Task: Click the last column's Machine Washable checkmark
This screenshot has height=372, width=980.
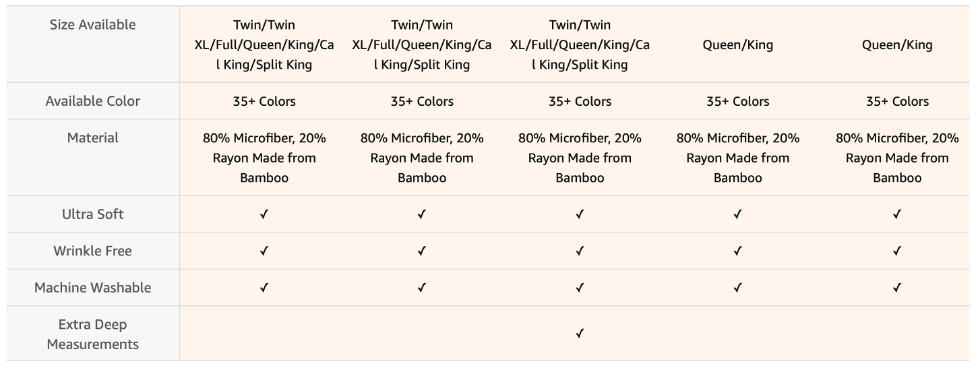Action: (x=897, y=287)
